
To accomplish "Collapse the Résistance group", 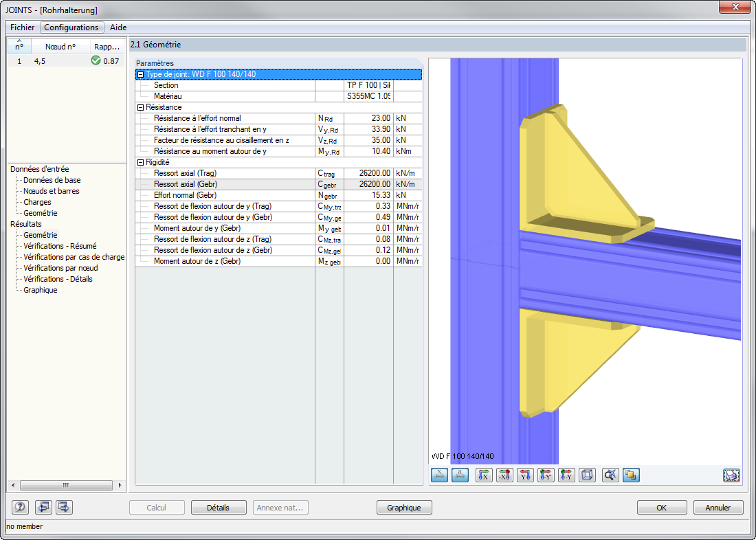I will 141,107.
